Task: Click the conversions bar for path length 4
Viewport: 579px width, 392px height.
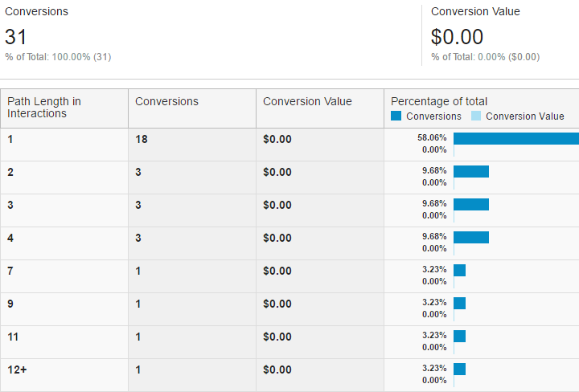Action: [471, 237]
